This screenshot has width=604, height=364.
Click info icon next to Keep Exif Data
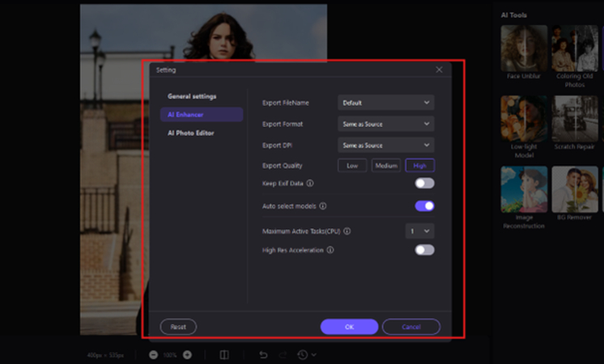[310, 183]
